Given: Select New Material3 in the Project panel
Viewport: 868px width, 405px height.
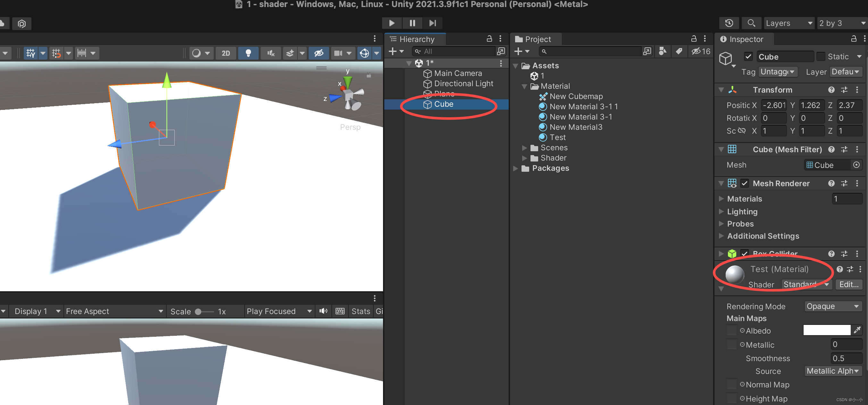Looking at the screenshot, I should [x=576, y=127].
